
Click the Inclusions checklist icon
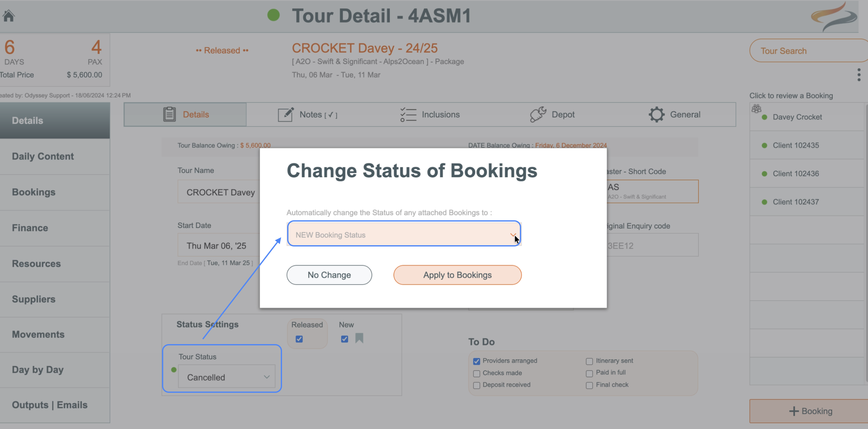click(408, 114)
